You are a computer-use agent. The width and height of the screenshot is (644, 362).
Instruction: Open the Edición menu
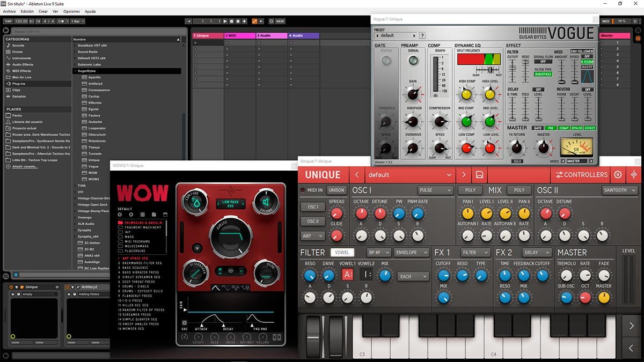(x=27, y=11)
